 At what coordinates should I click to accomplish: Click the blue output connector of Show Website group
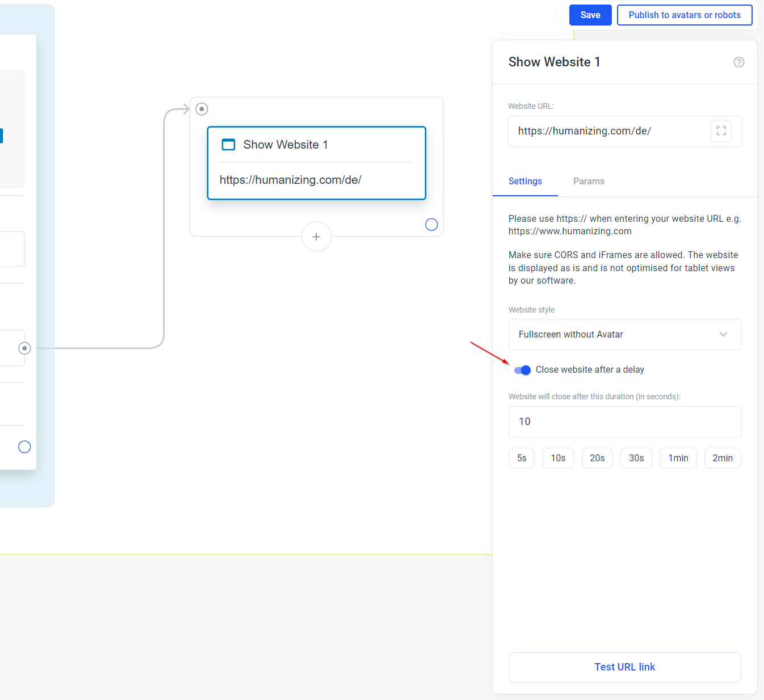click(x=431, y=225)
